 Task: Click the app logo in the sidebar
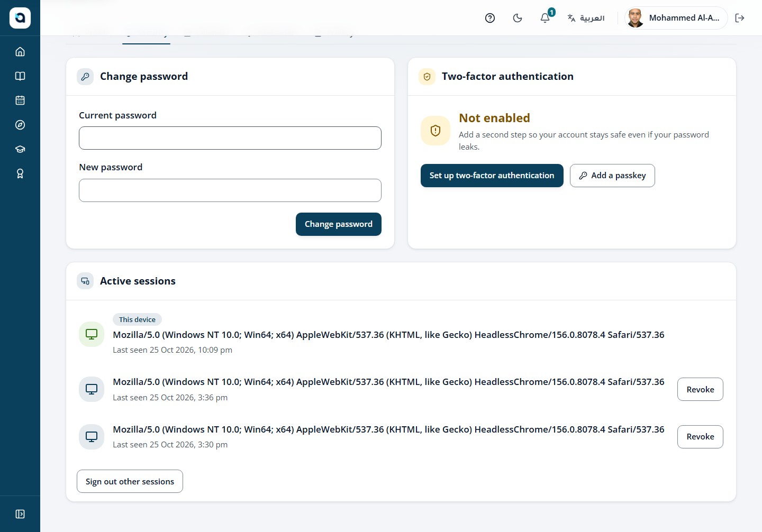pyautogui.click(x=20, y=18)
